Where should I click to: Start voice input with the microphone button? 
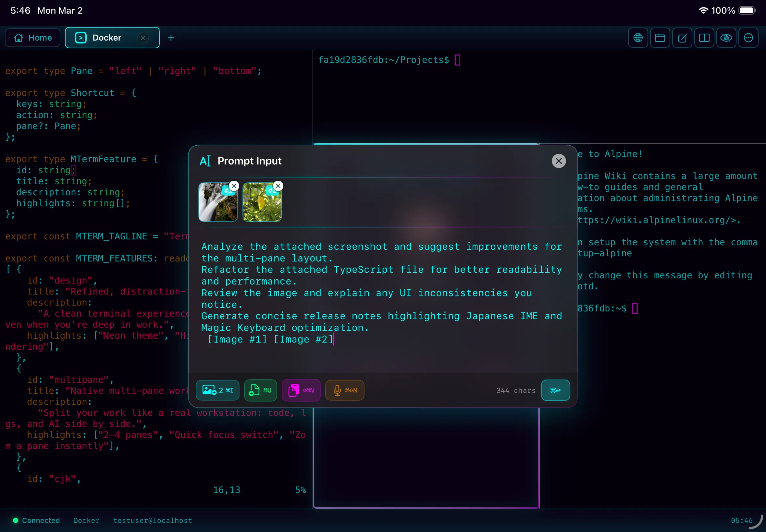pos(344,390)
